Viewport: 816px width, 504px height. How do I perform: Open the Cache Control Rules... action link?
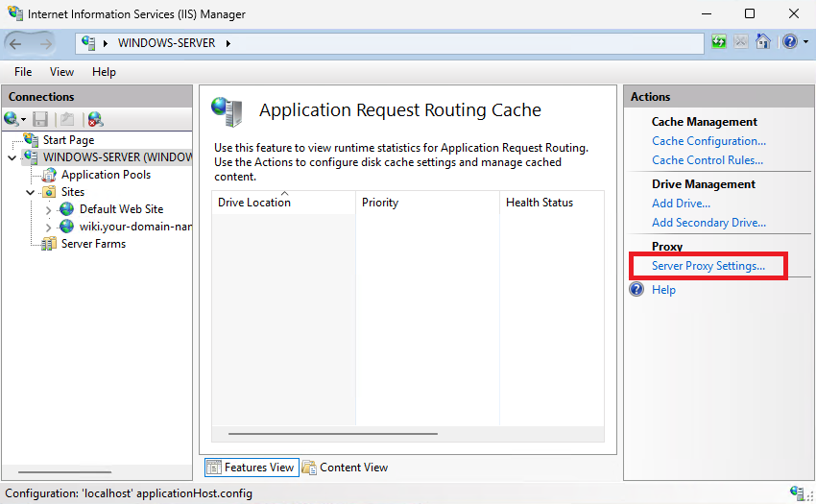[x=708, y=160]
